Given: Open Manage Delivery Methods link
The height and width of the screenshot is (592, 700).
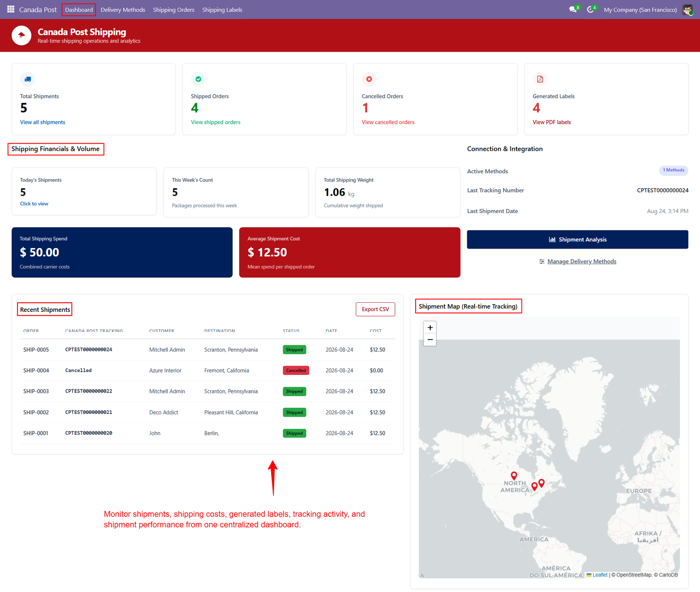Looking at the screenshot, I should (x=581, y=261).
